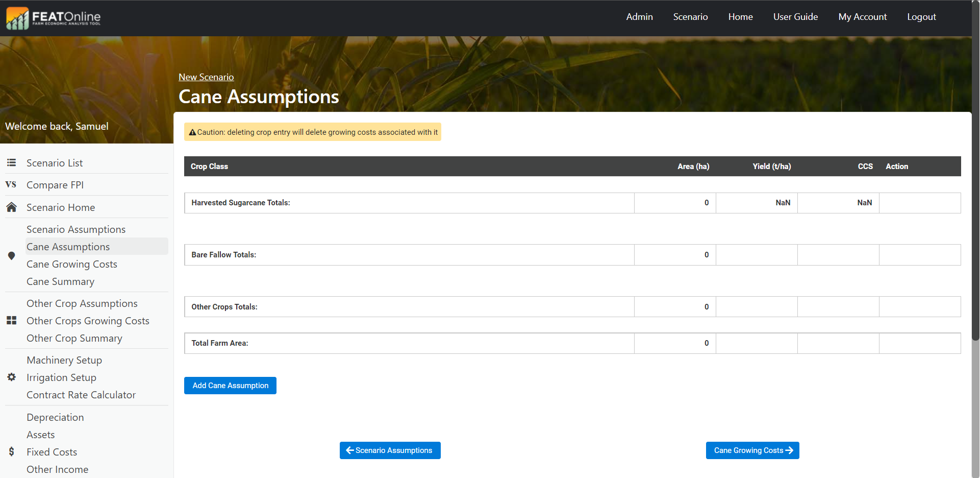Proceed to Cane Growing Costs button
The image size is (980, 478).
752,450
